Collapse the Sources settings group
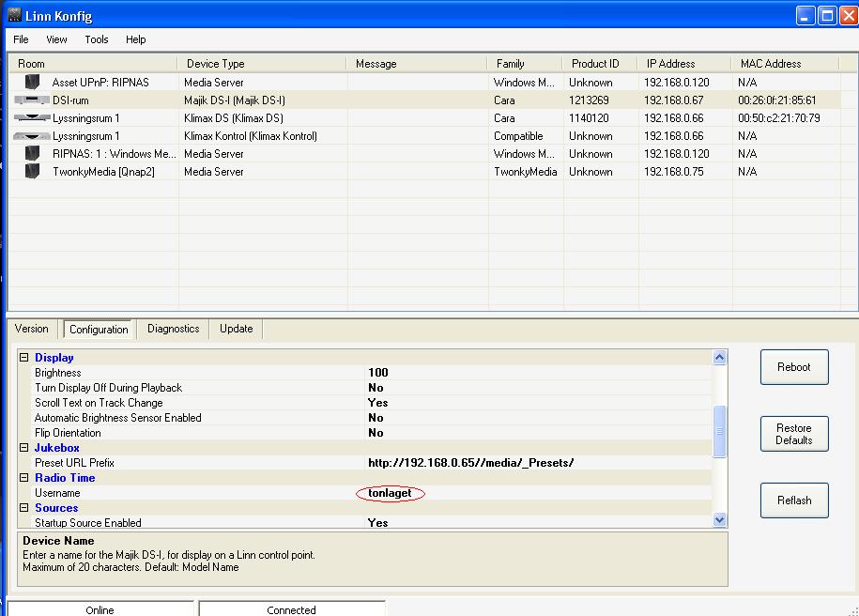The height and width of the screenshot is (616, 859). pyautogui.click(x=24, y=508)
